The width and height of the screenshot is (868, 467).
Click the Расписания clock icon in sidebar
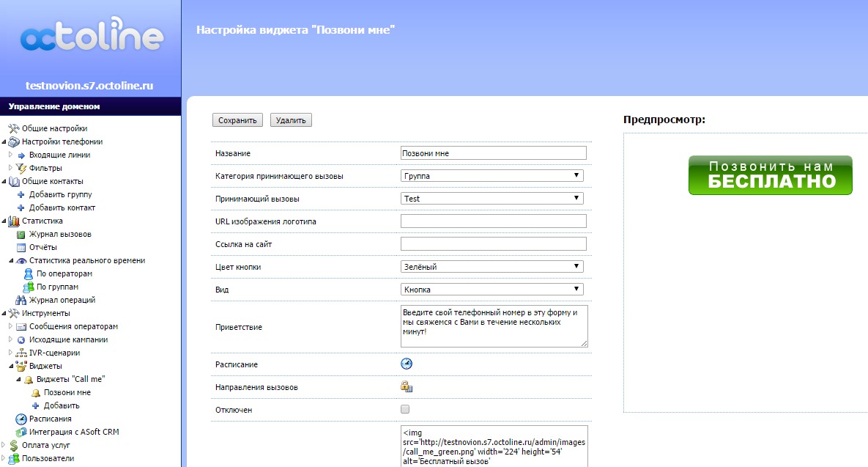[21, 419]
